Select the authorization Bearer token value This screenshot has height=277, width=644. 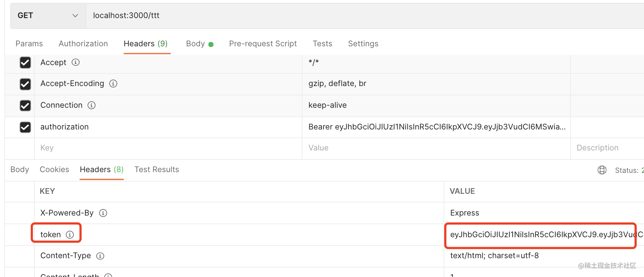coord(436,127)
